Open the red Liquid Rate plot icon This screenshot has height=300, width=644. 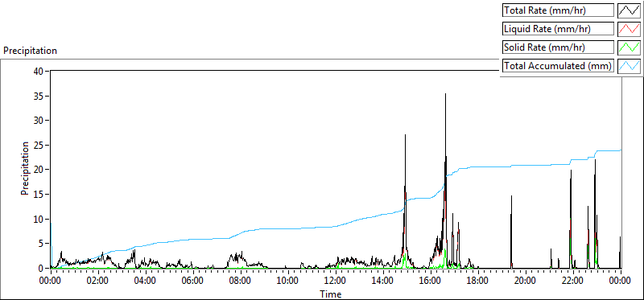coord(630,29)
